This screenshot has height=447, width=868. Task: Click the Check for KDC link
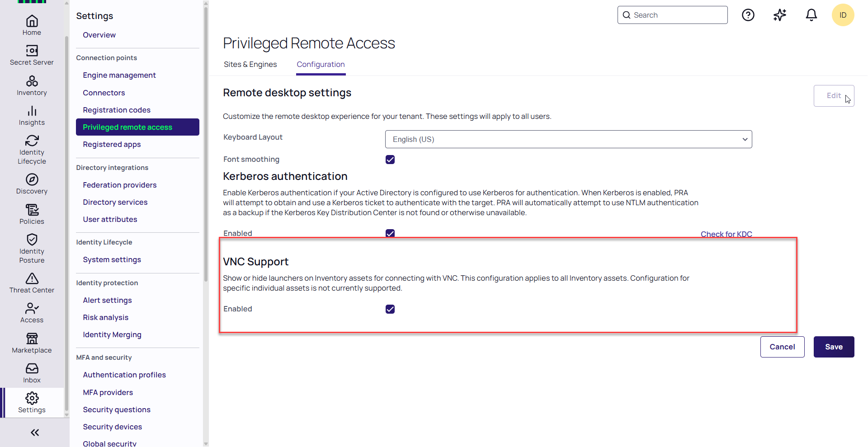click(726, 234)
